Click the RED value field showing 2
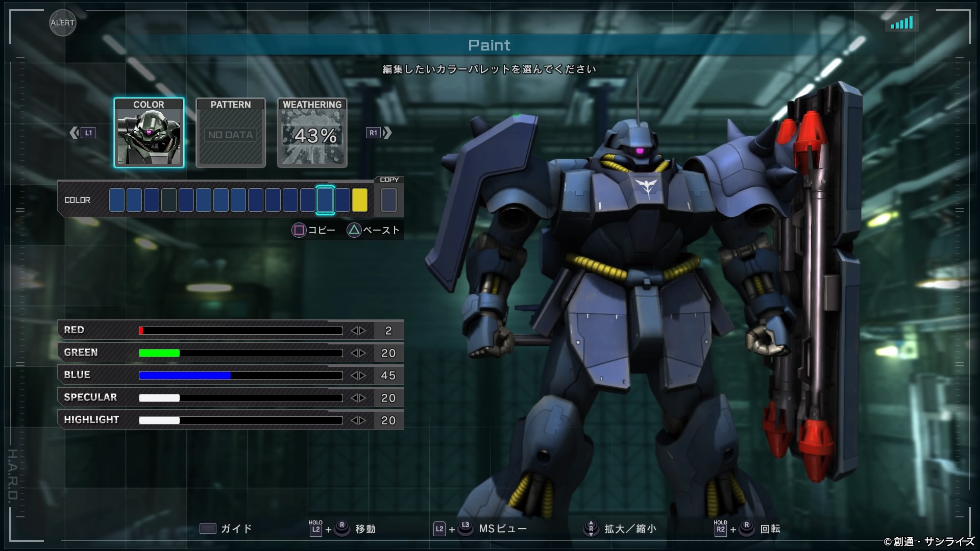The width and height of the screenshot is (980, 551). click(388, 331)
